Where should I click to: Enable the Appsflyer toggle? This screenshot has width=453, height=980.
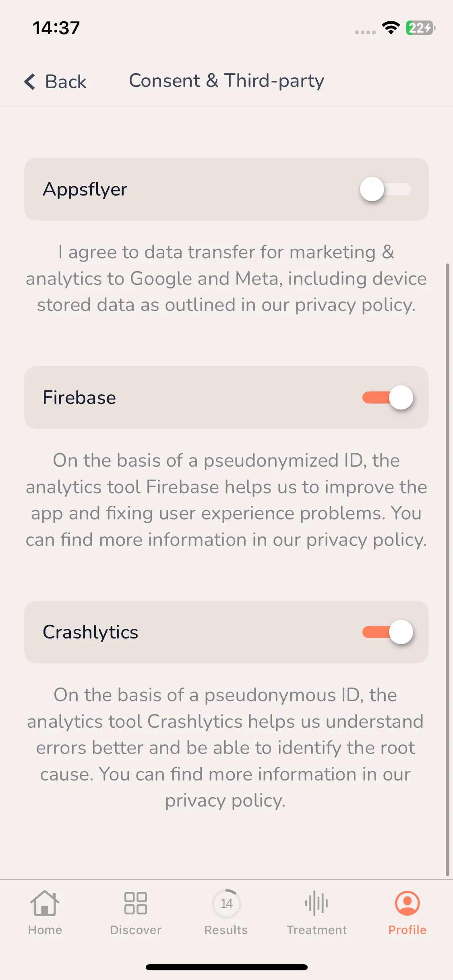[x=386, y=189]
